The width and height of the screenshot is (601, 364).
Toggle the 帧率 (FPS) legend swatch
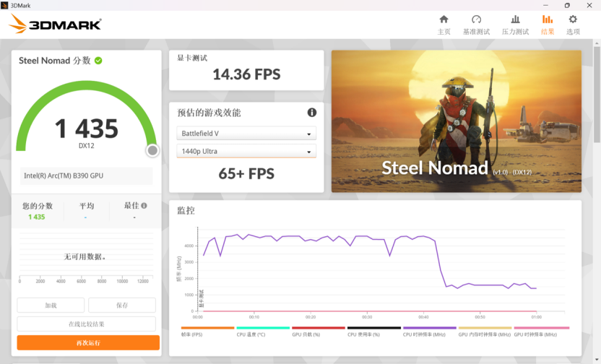click(x=207, y=328)
